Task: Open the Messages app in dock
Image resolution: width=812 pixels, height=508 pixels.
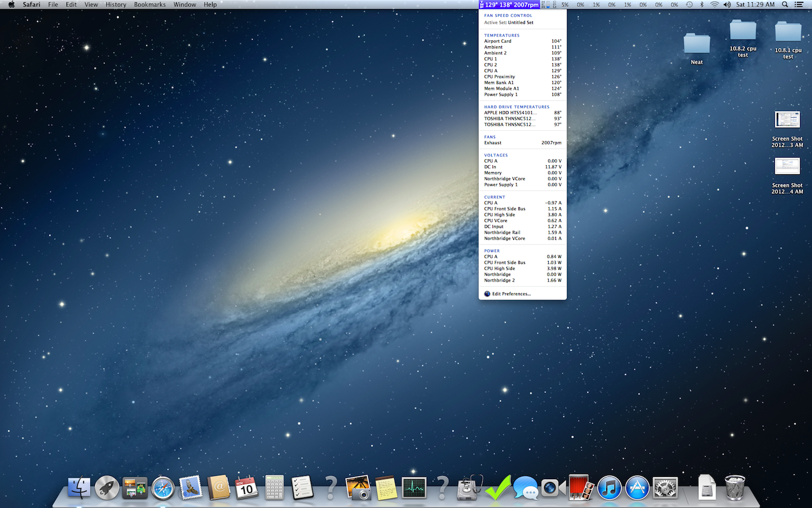Action: pos(526,488)
